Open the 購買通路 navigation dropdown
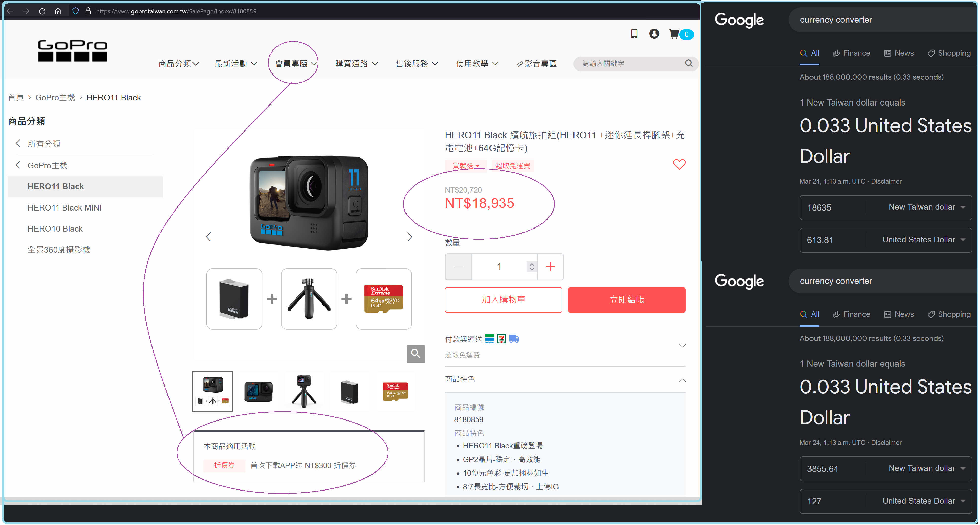This screenshot has height=525, width=980. [357, 63]
